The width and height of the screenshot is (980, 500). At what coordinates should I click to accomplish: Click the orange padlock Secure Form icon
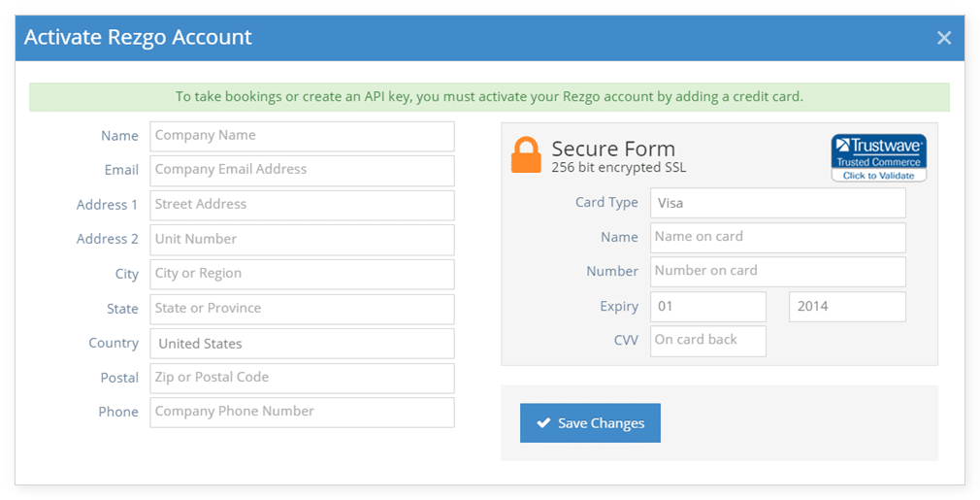[x=526, y=155]
